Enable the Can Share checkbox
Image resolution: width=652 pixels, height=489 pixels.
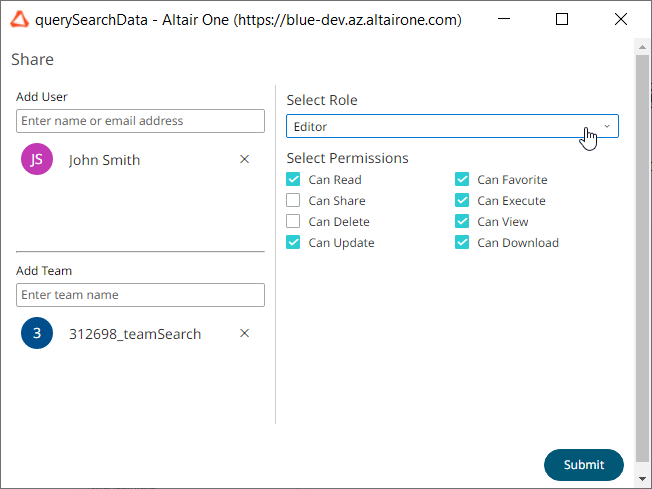tap(293, 201)
